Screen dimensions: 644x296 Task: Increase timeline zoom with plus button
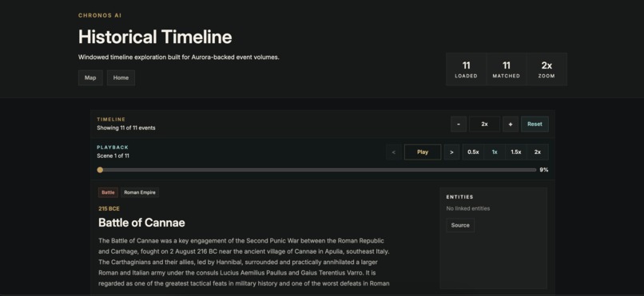(510, 124)
